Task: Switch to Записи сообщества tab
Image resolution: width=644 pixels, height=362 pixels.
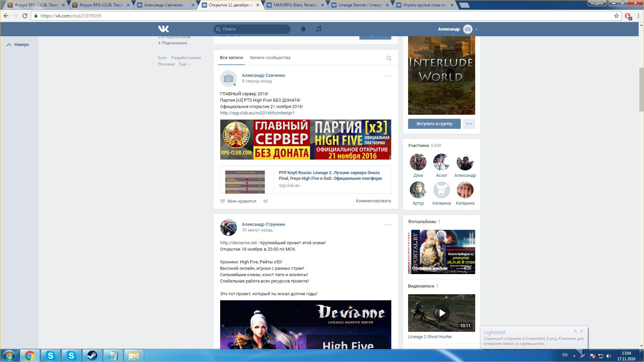Action: tap(270, 58)
